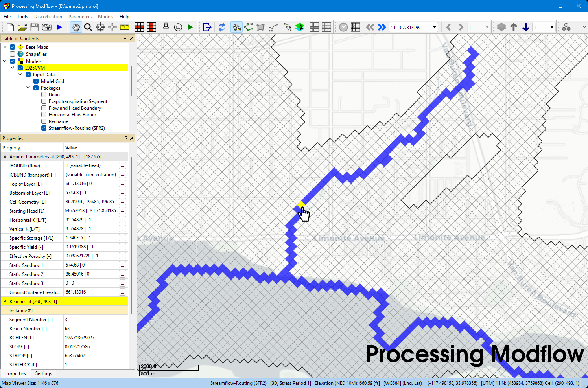
Task: Click the ellipsis button for IBOUND (flow)
Action: 123,166
